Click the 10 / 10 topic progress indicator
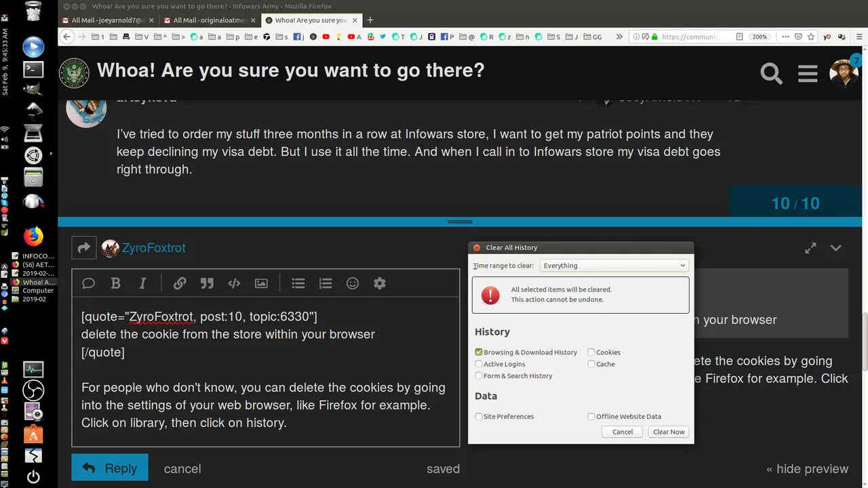Image resolution: width=868 pixels, height=488 pixels. tap(795, 203)
